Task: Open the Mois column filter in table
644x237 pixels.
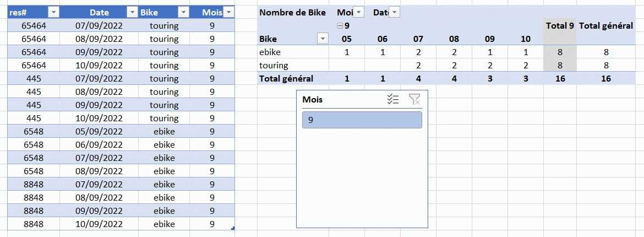Action: click(x=229, y=12)
